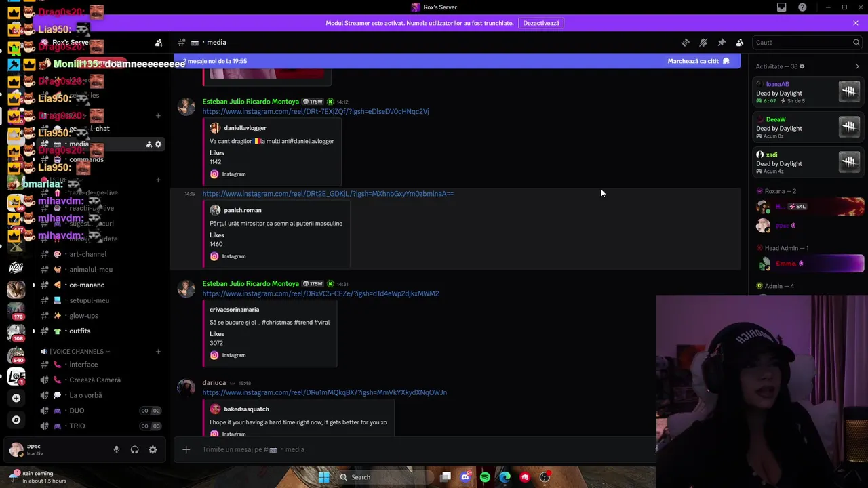Join the DUO voice channel
This screenshot has width=868, height=488.
click(x=100, y=411)
